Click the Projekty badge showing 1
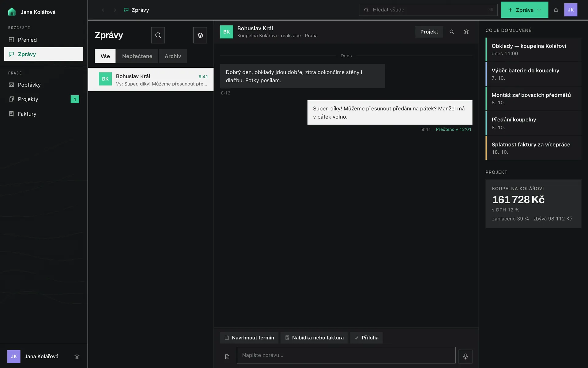This screenshot has height=368, width=588. [75, 99]
